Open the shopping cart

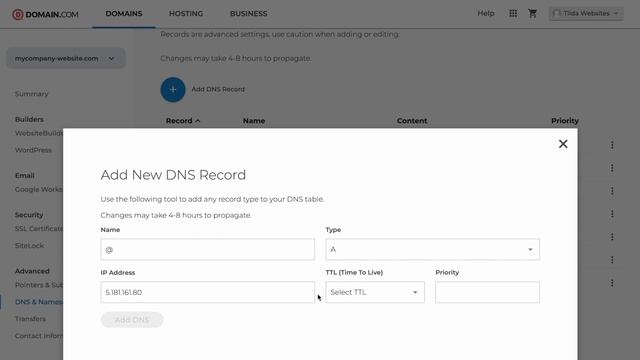[x=532, y=13]
